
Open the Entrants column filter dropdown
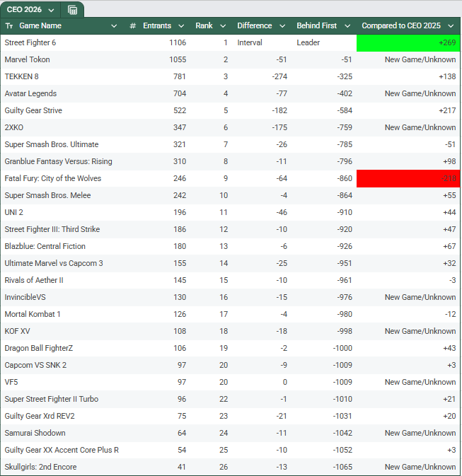(x=181, y=26)
